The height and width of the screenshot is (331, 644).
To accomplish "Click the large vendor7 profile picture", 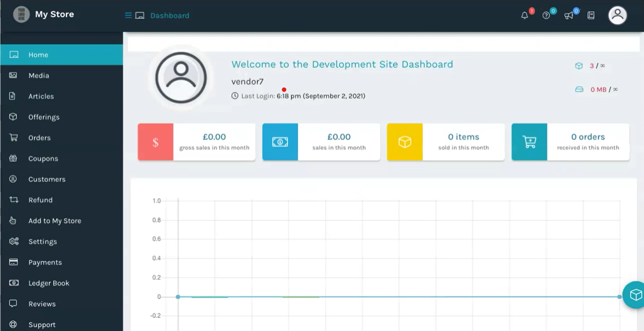I will [x=181, y=78].
